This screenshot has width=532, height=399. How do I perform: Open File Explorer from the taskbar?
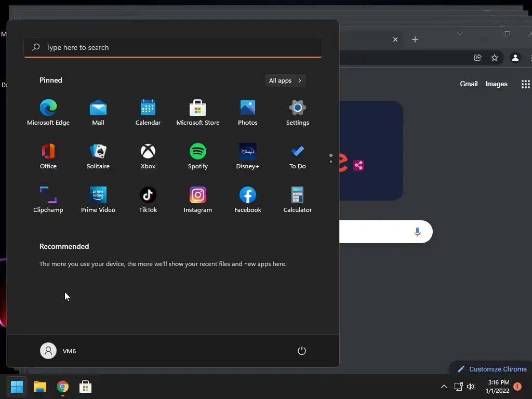click(x=39, y=387)
